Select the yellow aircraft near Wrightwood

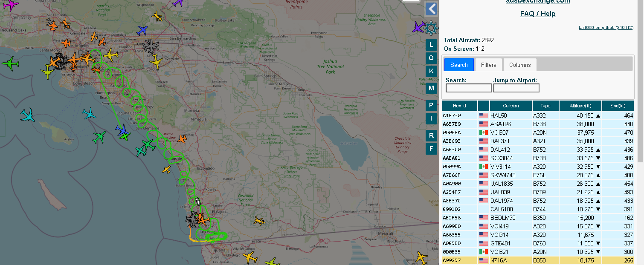click(x=157, y=17)
